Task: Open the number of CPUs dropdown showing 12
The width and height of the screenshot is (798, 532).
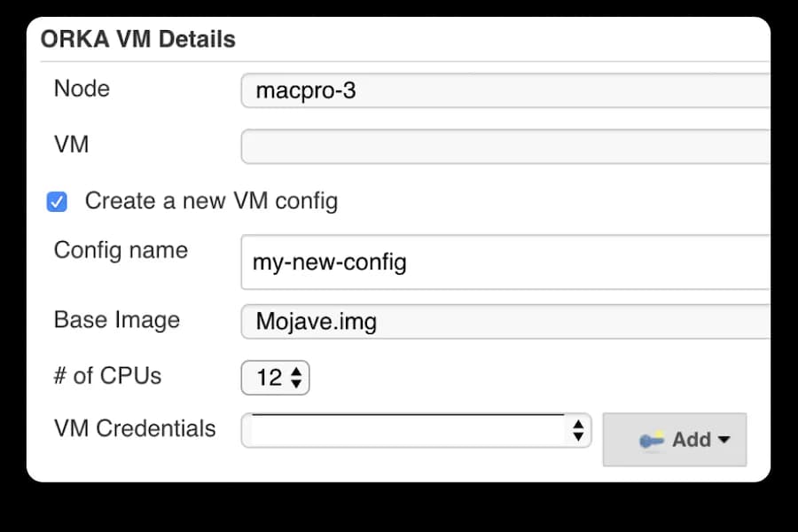Action: pyautogui.click(x=275, y=378)
